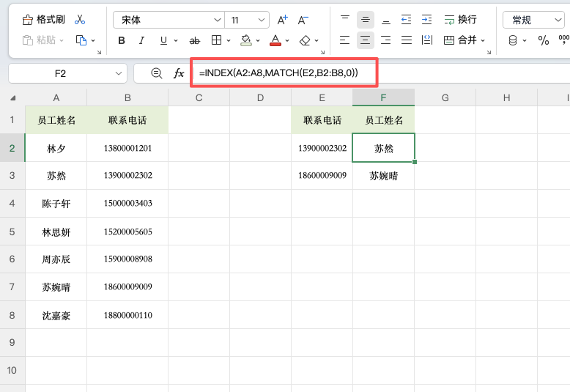Select cell E2 with 13900002302
Screen dimensions: 570x392
[x=322, y=148]
